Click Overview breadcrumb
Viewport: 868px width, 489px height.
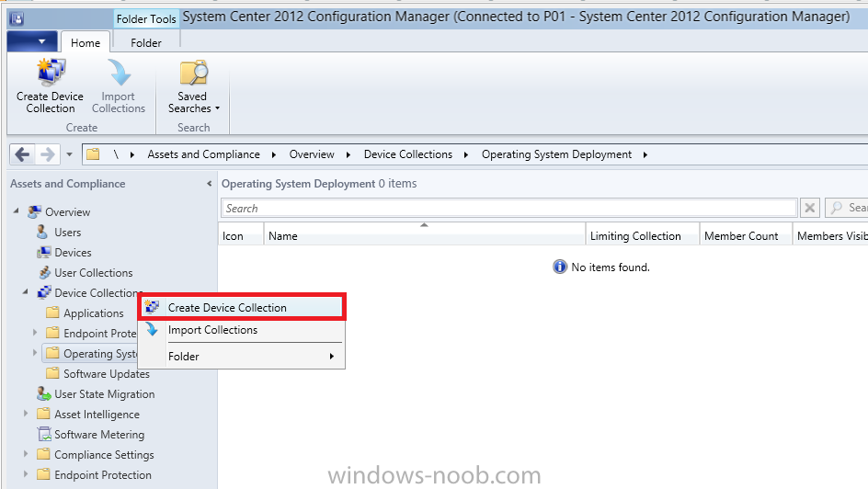pos(312,154)
